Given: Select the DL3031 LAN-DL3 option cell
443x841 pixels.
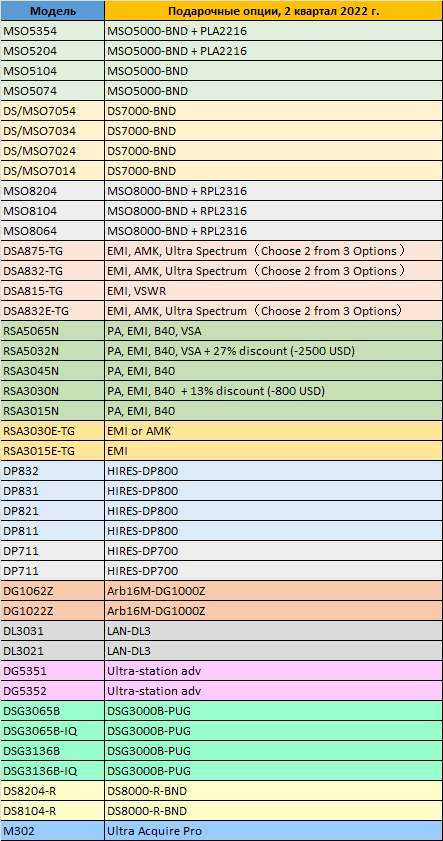Looking at the screenshot, I should coord(274,631).
